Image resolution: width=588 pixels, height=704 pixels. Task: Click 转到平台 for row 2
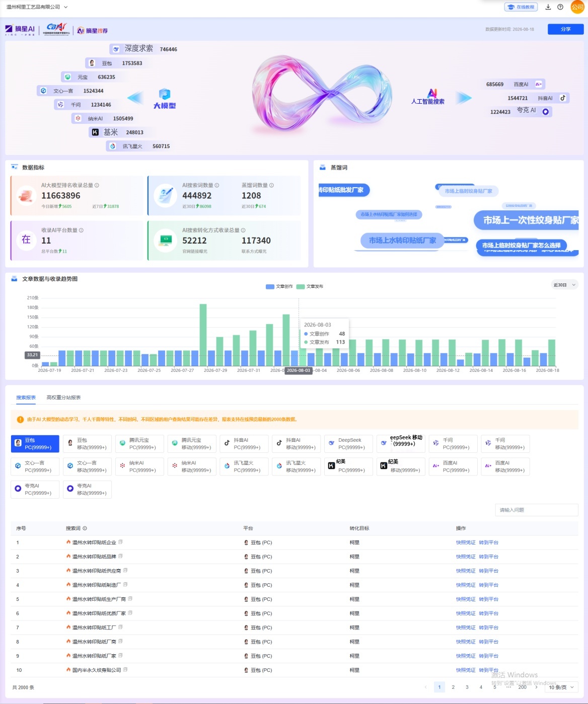coord(488,557)
